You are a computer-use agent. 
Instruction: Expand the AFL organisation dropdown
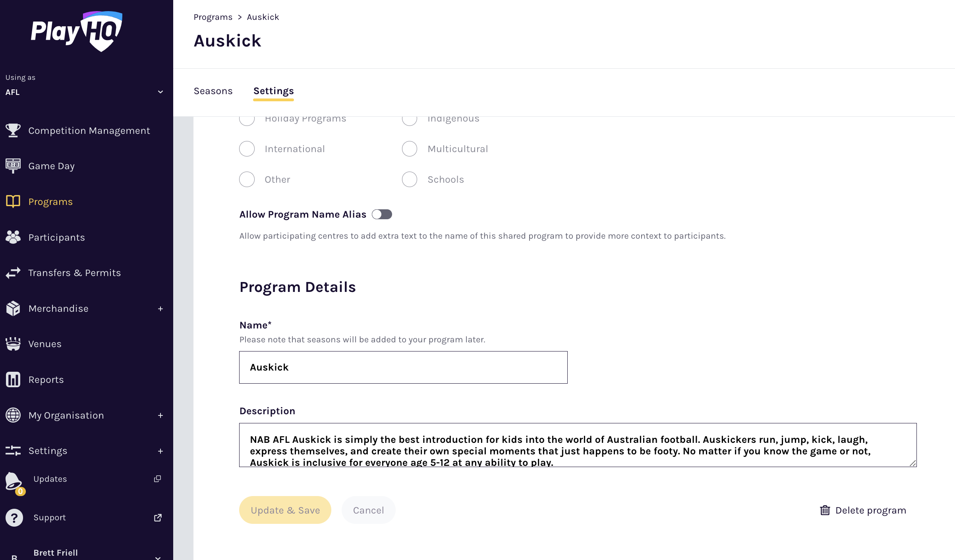(160, 92)
